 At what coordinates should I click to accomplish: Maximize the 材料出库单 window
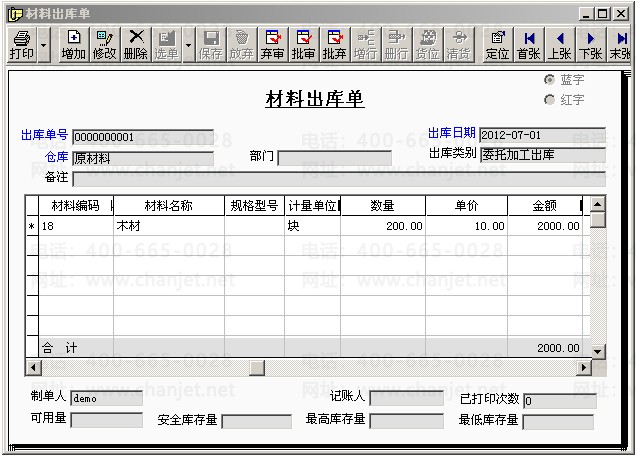coord(603,14)
